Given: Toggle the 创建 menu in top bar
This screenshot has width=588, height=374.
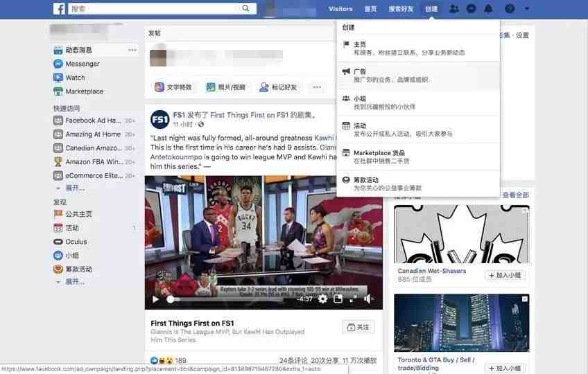Looking at the screenshot, I should pyautogui.click(x=431, y=8).
